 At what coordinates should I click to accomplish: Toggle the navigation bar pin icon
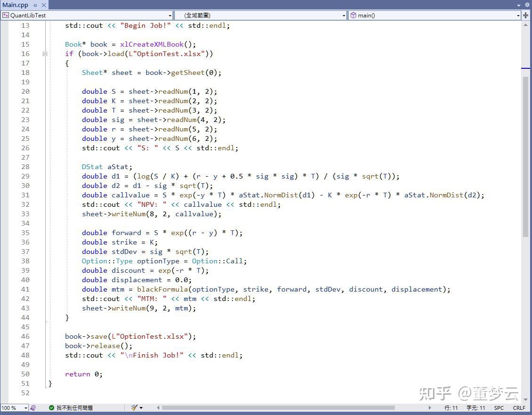point(526,16)
